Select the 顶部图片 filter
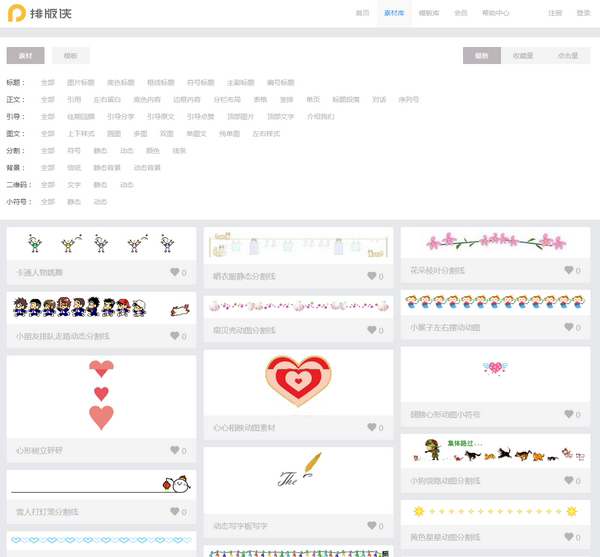600x557 pixels. tap(240, 116)
